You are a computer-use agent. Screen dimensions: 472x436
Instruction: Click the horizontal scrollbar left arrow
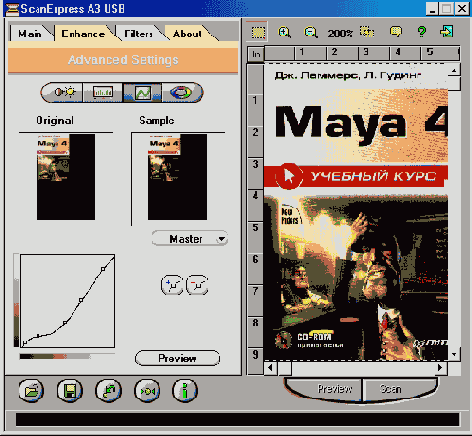pyautogui.click(x=271, y=368)
